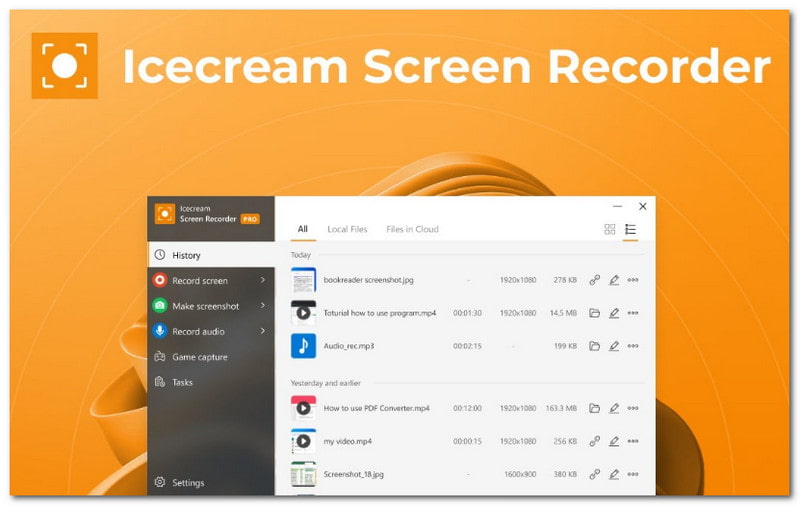This screenshot has height=506, width=800.
Task: Edit Toturial how to use program.mp4
Action: [x=614, y=313]
